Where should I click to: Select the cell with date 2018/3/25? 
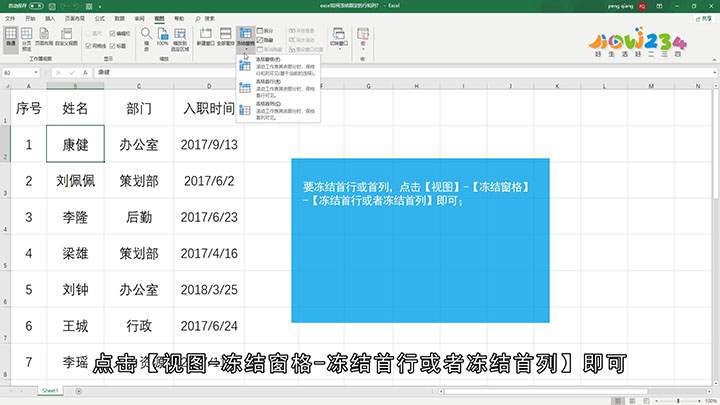[209, 289]
